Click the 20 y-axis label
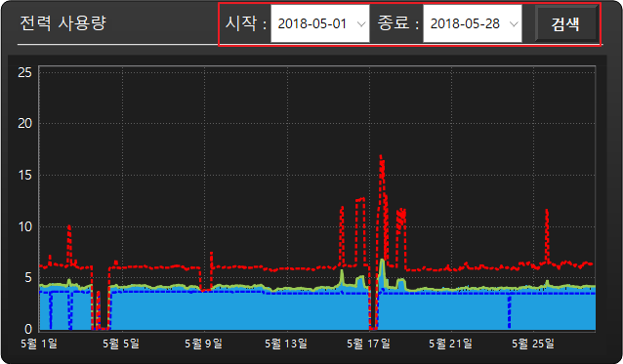623x364 pixels. [24, 124]
